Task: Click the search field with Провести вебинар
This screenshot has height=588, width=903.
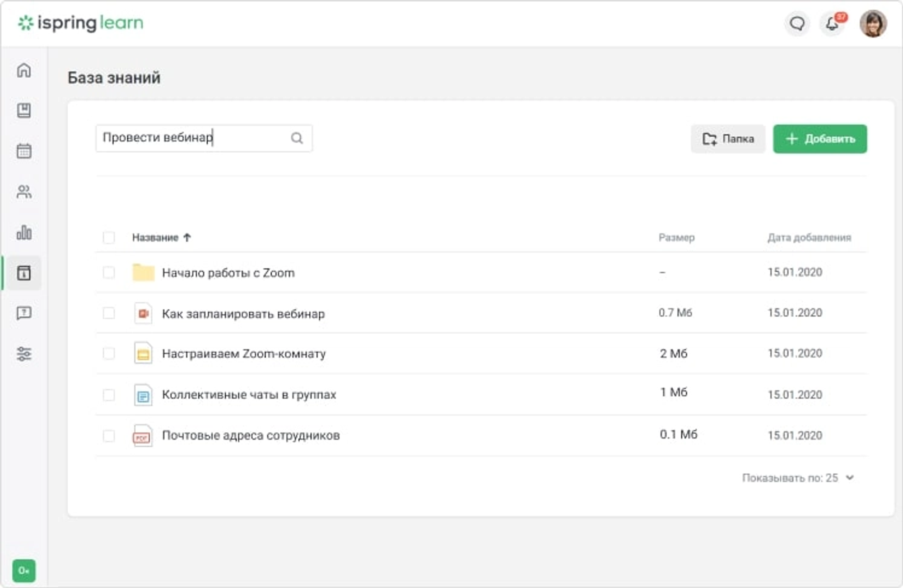Action: 194,138
